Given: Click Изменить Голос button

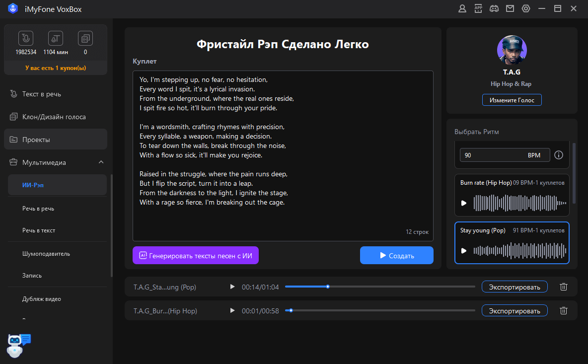Looking at the screenshot, I should click(512, 100).
